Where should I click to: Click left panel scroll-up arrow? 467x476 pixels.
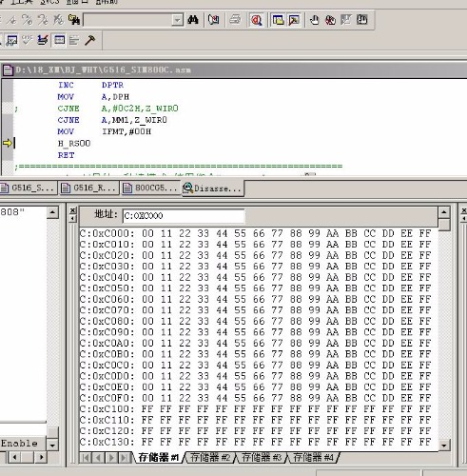[x=52, y=212]
